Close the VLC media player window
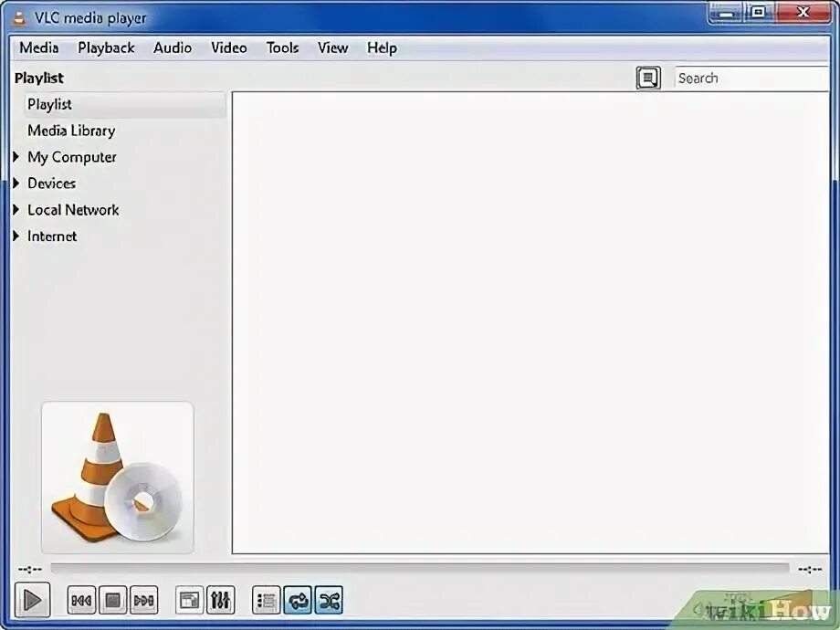This screenshot has width=840, height=630. pos(803,12)
